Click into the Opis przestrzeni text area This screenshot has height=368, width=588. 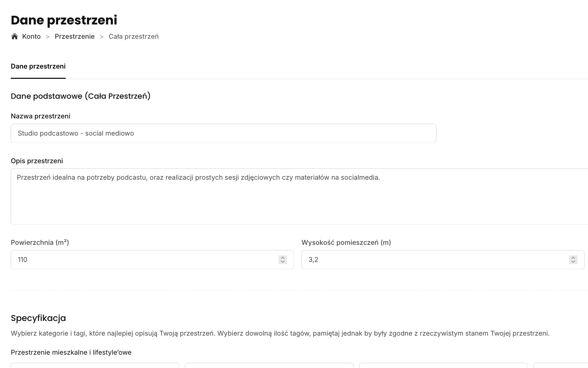[298, 196]
